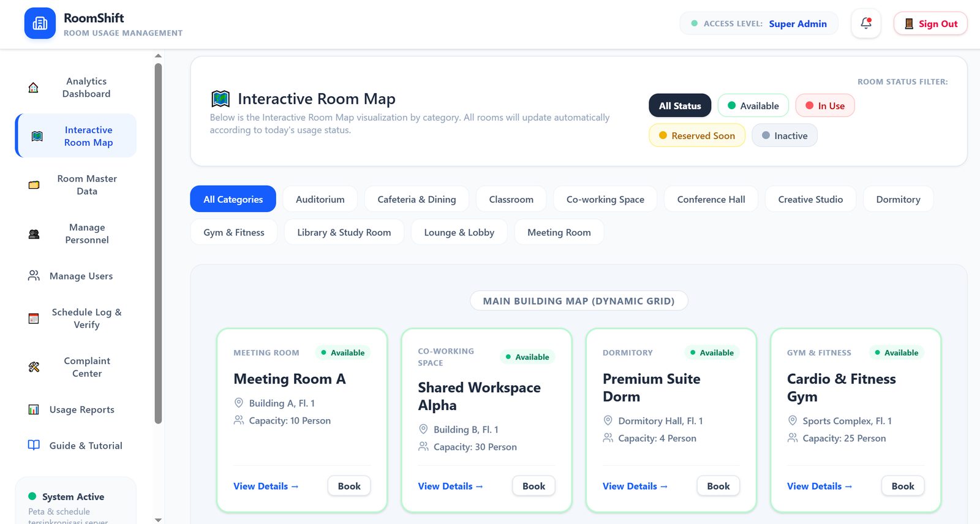Select the All Categories tab
The width and height of the screenshot is (980, 524).
tap(233, 199)
